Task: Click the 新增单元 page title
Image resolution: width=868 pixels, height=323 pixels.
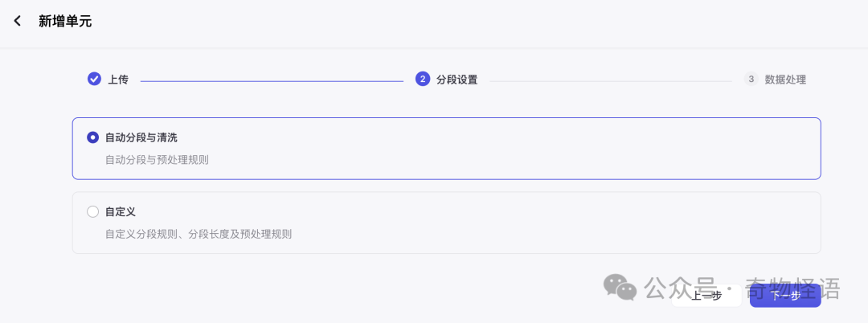Action: coord(65,21)
